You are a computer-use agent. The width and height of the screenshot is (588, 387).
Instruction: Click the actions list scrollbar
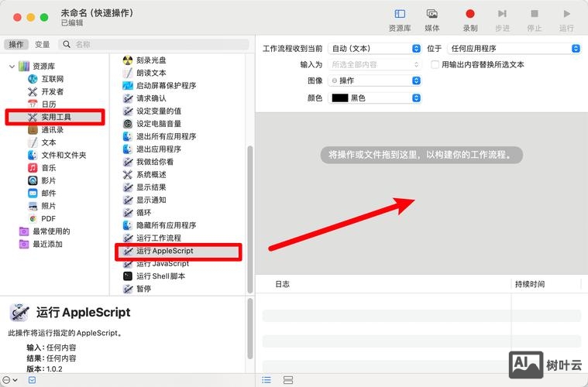[250, 219]
